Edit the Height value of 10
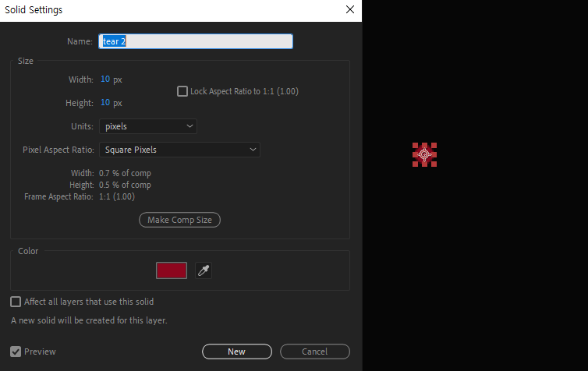The width and height of the screenshot is (588, 371). tap(105, 102)
